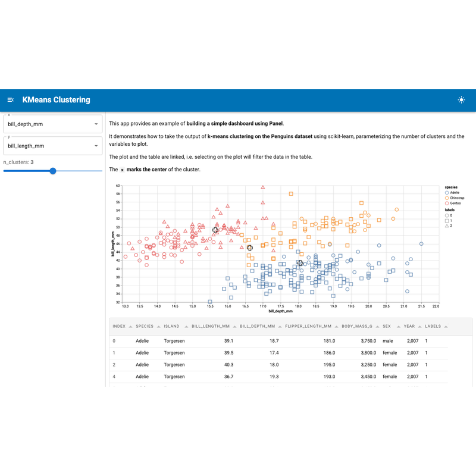
Task: Click the sort arrow beside the ISLAND column
Action: point(186,327)
